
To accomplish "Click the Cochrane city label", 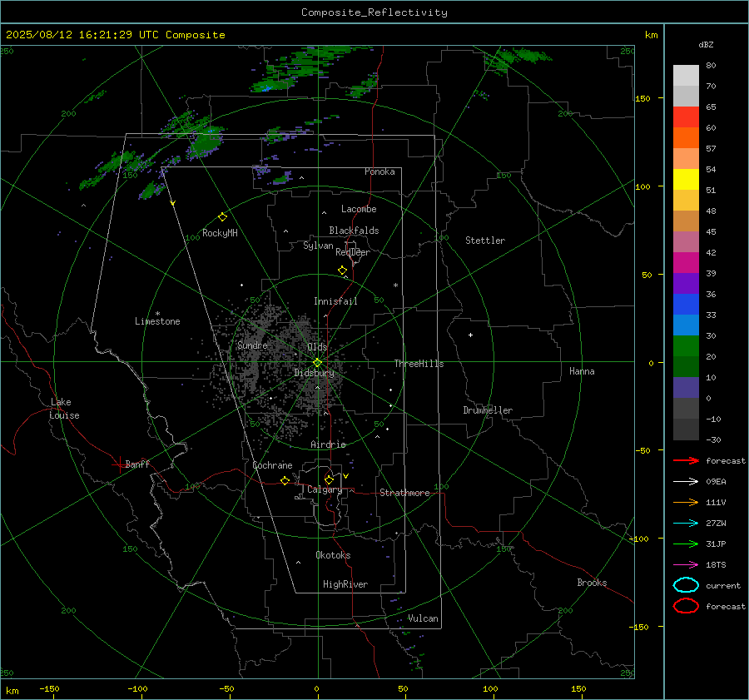I will (272, 465).
